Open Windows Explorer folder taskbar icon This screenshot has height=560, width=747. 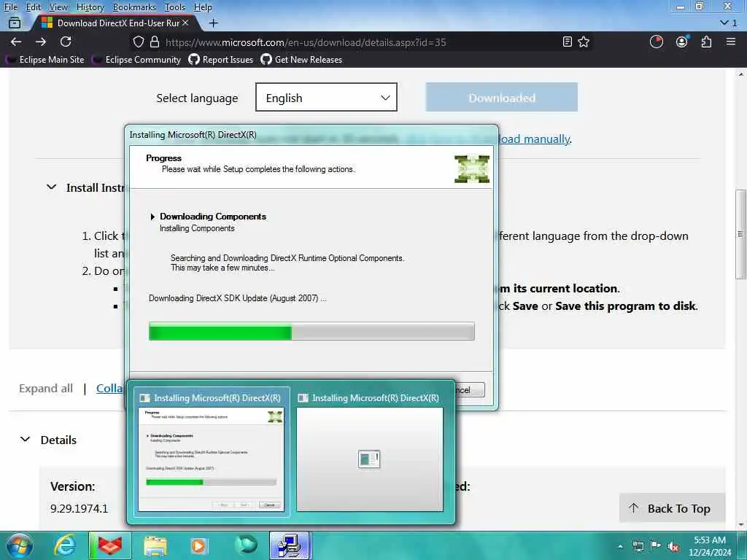coord(155,545)
